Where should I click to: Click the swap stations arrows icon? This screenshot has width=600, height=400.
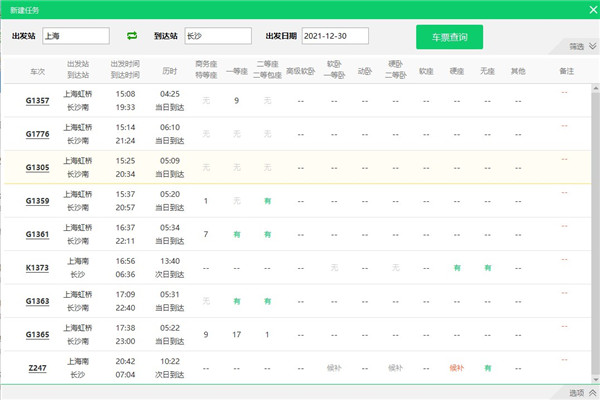click(x=132, y=36)
